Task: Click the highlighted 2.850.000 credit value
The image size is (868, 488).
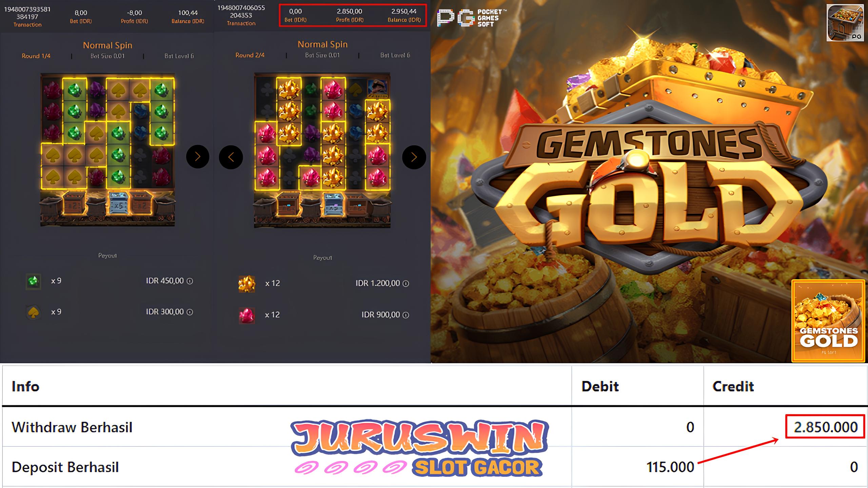Action: pyautogui.click(x=825, y=427)
